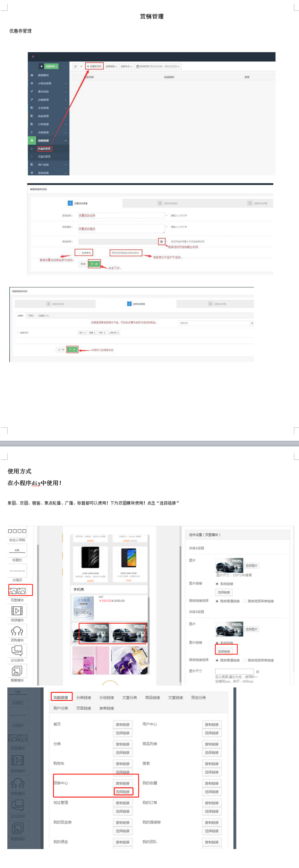The width and height of the screenshot is (299, 868).
Task: Open the 全部状态 dropdown filter
Action: [x=126, y=66]
